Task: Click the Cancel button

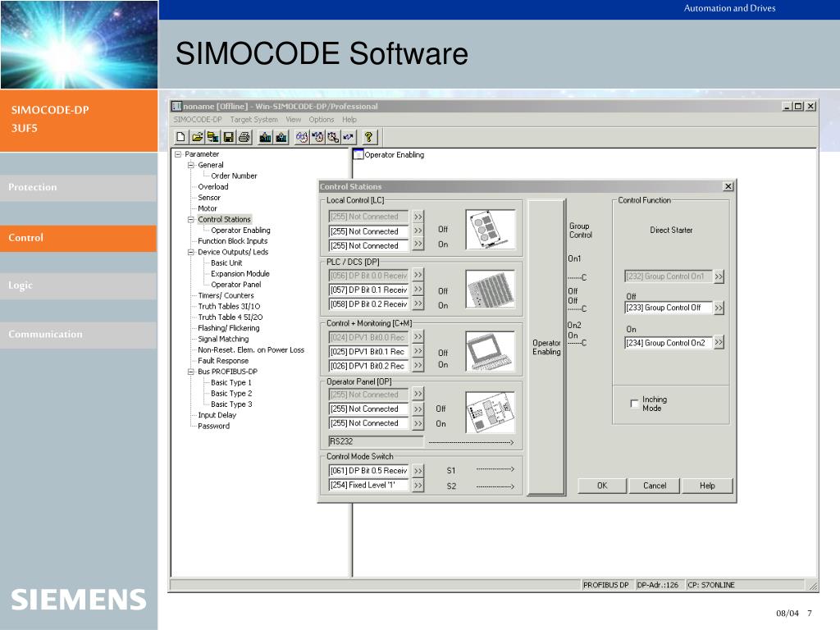Action: point(655,486)
